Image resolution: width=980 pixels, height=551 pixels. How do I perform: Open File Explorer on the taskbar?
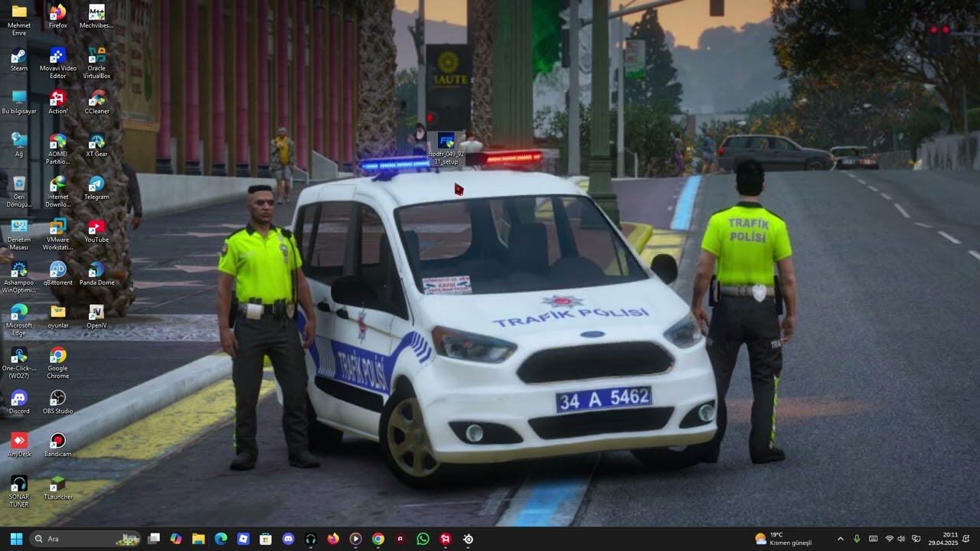tap(198, 539)
